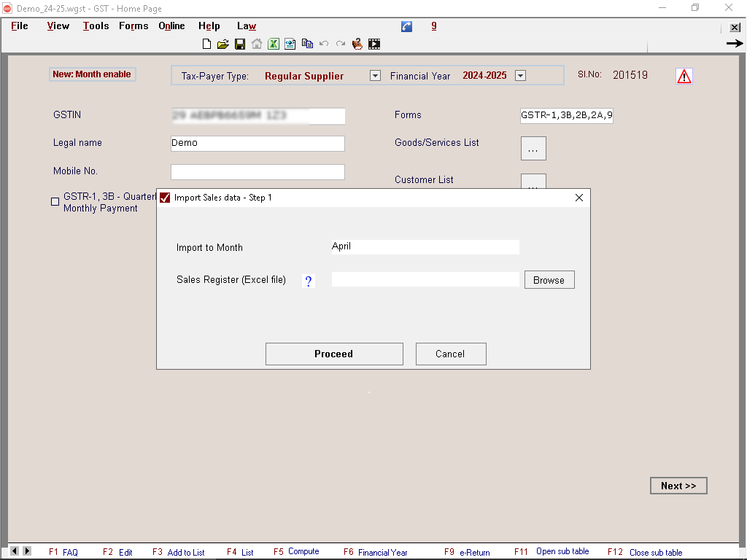Toggle GSTR-1, 3B Quarterly checkbox
This screenshot has height=560, width=747.
[x=55, y=202]
